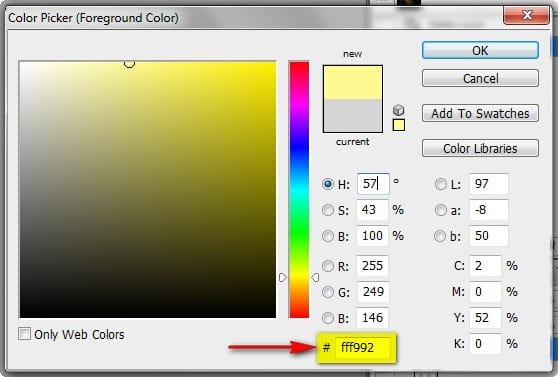558x377 pixels.
Task: Click Add To Swatches
Action: click(480, 113)
